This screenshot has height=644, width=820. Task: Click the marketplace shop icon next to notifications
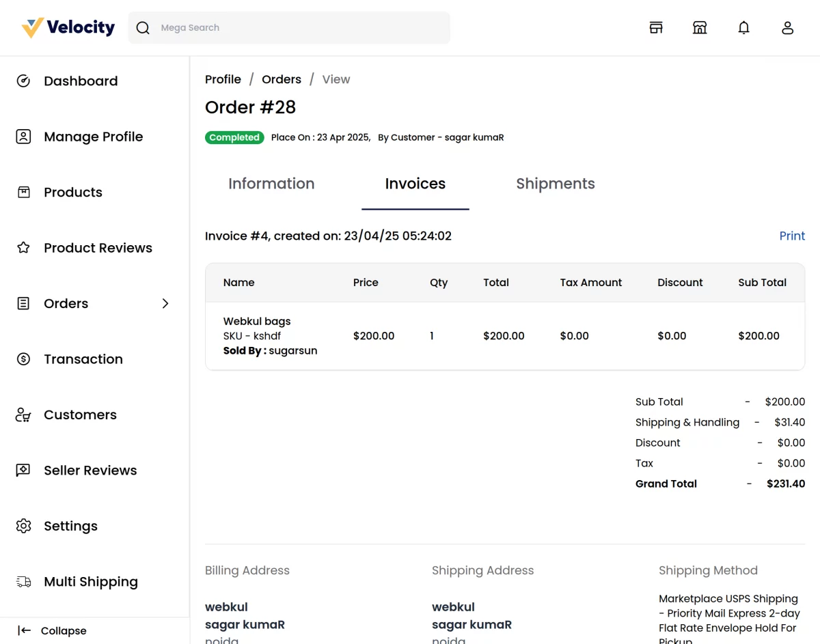(700, 27)
